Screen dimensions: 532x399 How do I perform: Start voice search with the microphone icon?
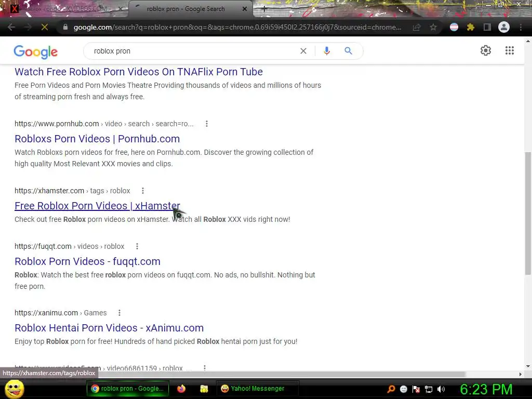point(327,51)
